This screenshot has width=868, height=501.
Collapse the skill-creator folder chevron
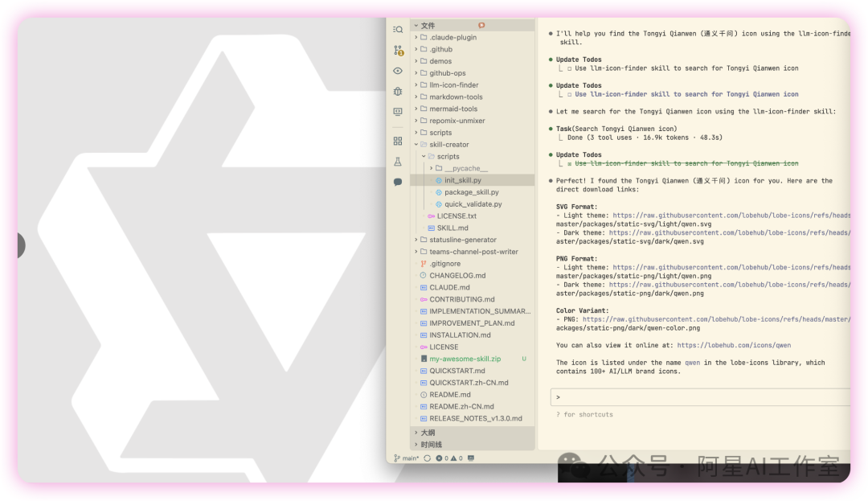(416, 145)
